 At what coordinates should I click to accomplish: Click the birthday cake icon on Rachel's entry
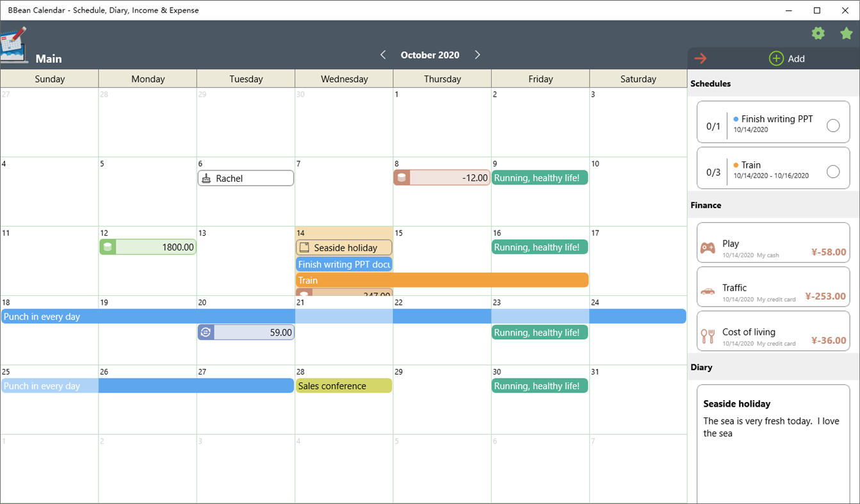206,178
